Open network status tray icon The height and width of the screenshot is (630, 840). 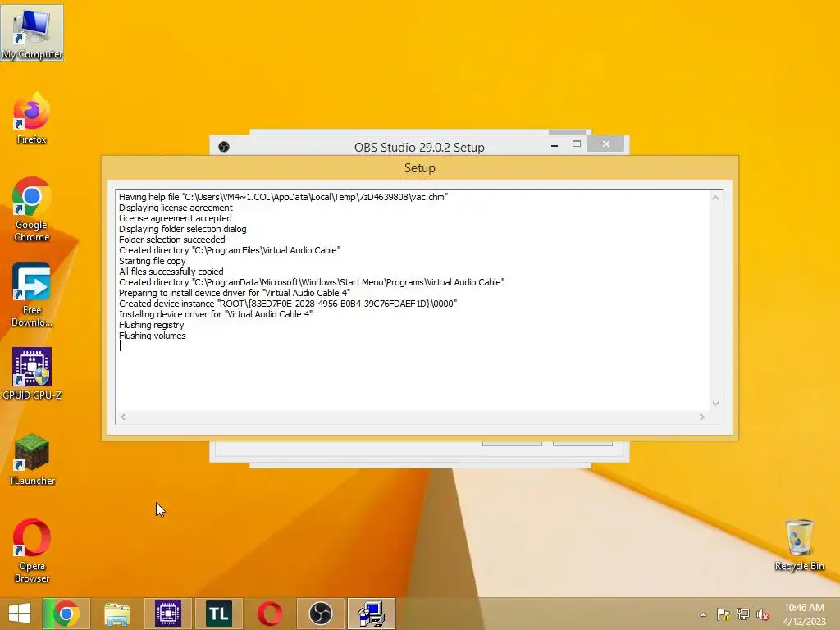pos(743,614)
